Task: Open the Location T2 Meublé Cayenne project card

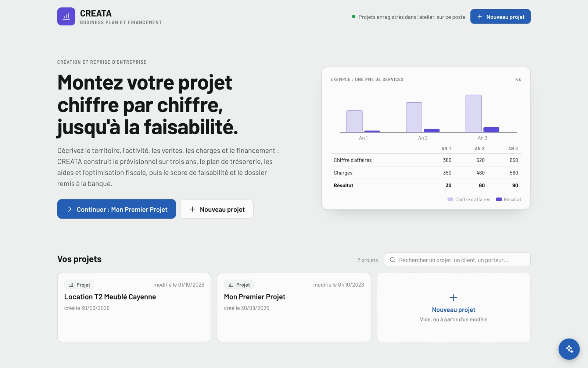Action: tap(134, 307)
